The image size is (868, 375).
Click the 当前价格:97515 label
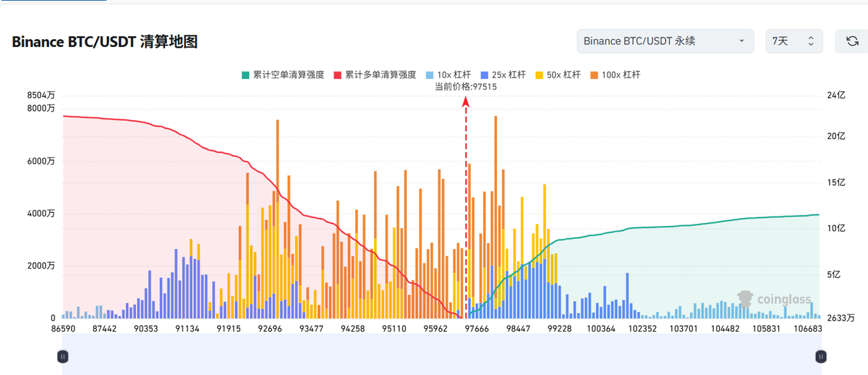coord(465,86)
